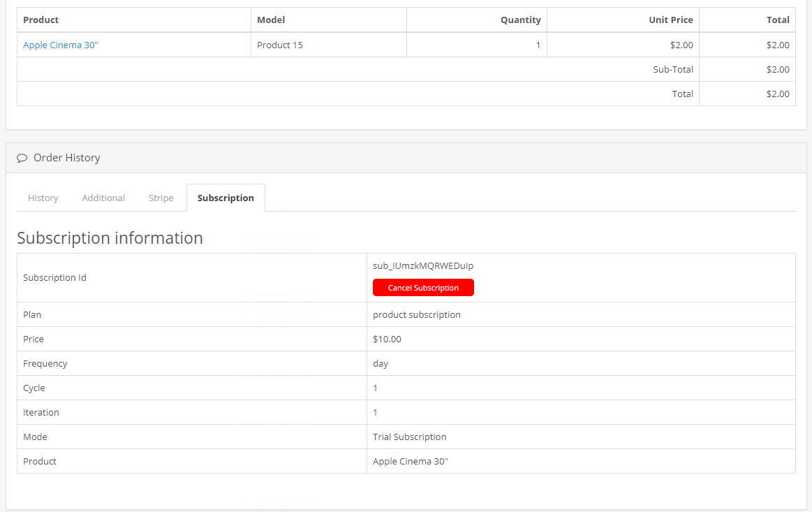Screen dimensions: 812x512
Task: Click the Cycle row label
Action: click(x=34, y=388)
